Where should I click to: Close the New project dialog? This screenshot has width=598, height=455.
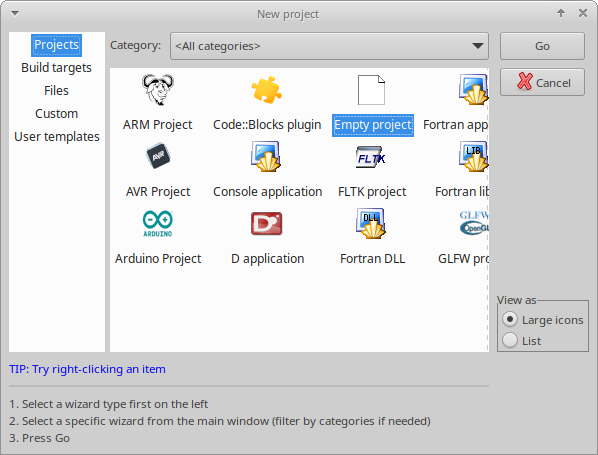click(582, 13)
